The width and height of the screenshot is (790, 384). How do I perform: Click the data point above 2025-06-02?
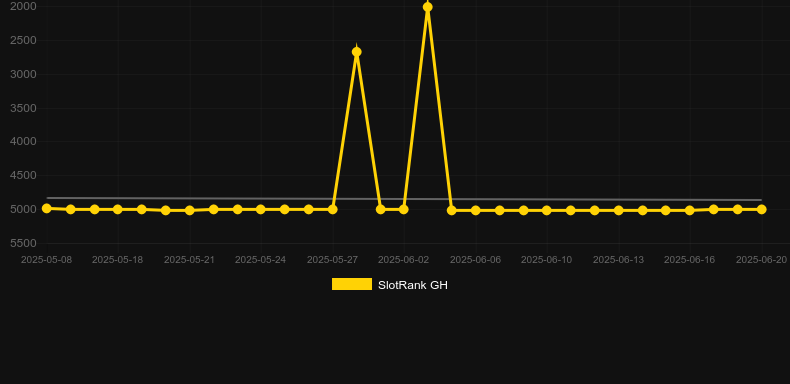(404, 209)
